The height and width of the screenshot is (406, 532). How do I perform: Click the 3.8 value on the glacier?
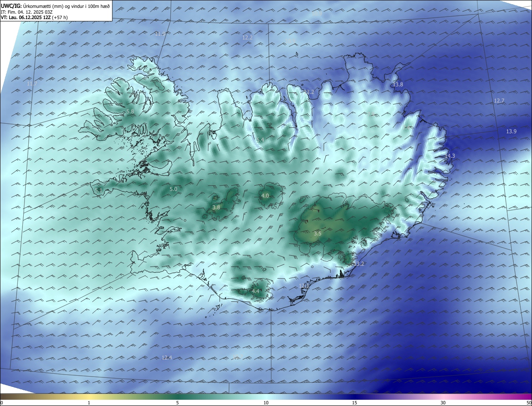pyautogui.click(x=216, y=207)
